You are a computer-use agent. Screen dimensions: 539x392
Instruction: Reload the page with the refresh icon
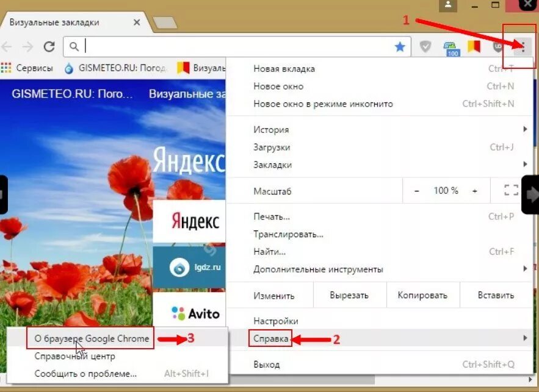pos(49,46)
